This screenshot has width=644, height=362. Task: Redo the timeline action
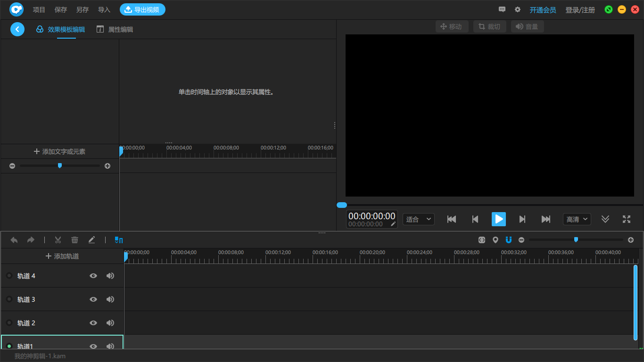[x=31, y=240]
